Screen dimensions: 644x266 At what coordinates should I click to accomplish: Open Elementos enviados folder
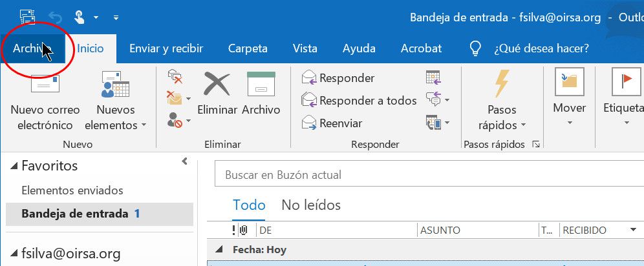(72, 190)
